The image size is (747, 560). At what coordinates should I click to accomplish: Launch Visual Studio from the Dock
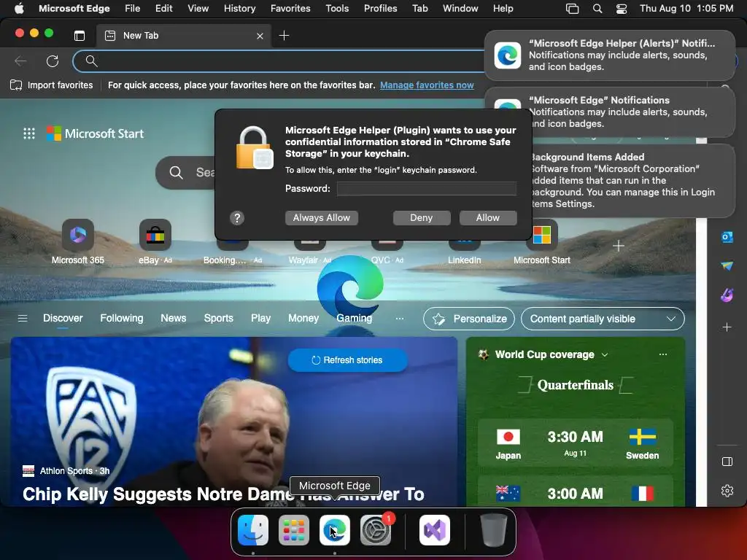[435, 530]
